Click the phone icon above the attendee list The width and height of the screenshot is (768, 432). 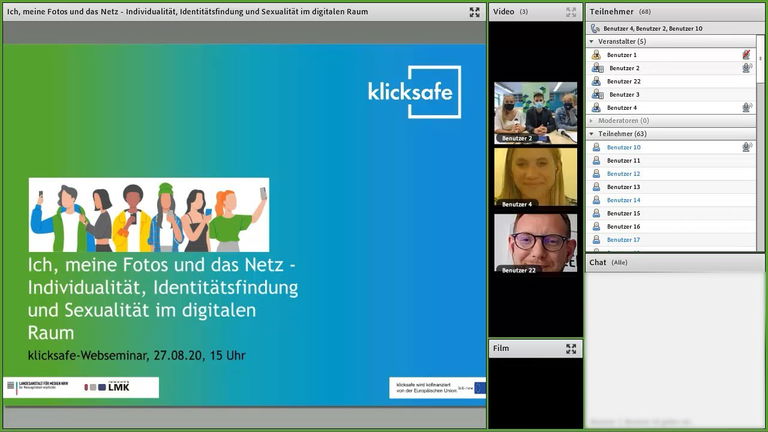pos(596,28)
